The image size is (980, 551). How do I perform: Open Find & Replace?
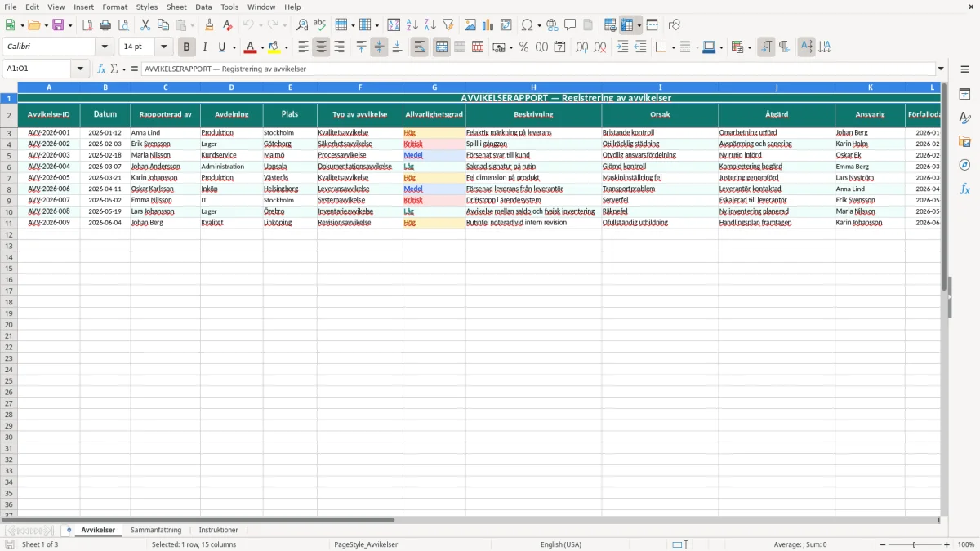click(x=302, y=25)
